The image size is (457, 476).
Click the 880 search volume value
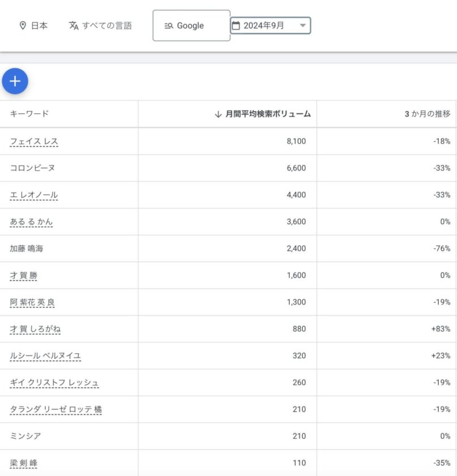tap(299, 329)
